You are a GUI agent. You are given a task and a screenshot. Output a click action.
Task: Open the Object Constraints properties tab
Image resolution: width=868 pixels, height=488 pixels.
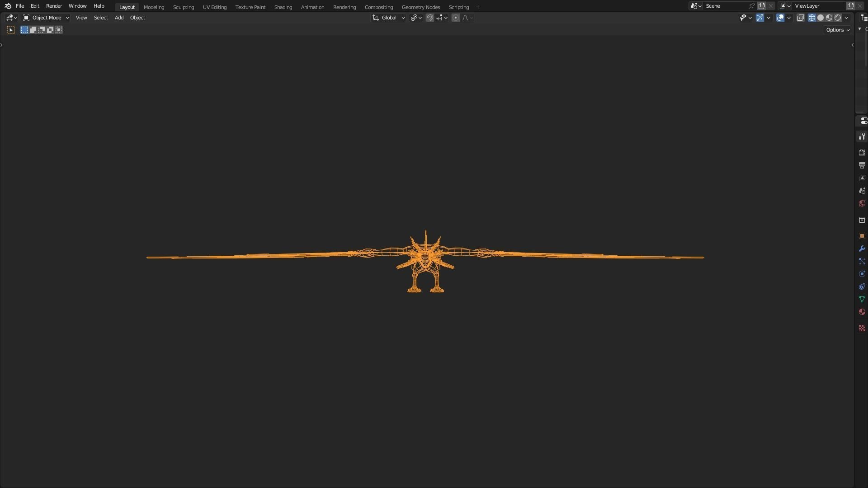pyautogui.click(x=862, y=286)
